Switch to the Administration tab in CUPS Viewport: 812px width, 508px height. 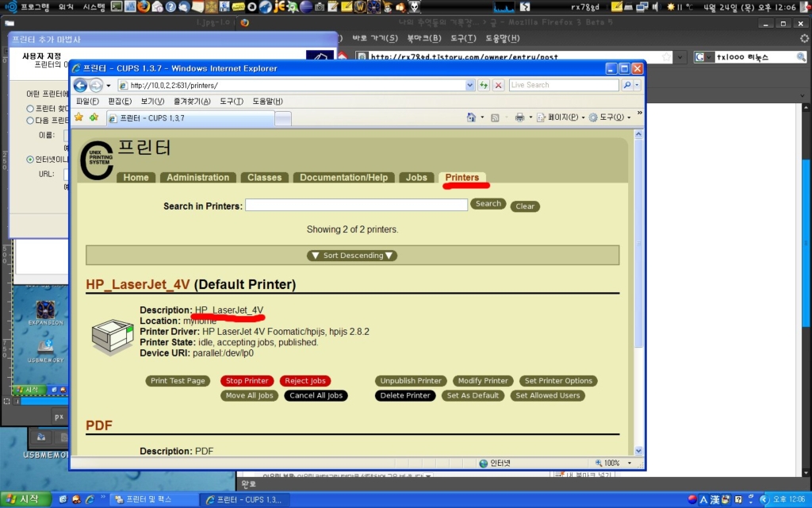tap(197, 177)
